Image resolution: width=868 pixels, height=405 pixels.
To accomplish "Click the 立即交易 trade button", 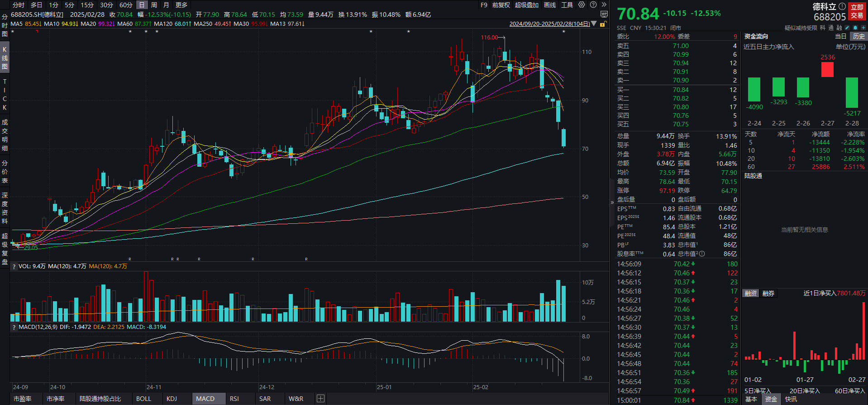I will (857, 11).
